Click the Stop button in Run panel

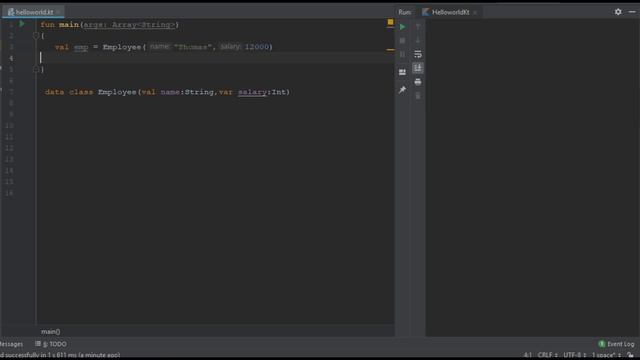point(402,40)
